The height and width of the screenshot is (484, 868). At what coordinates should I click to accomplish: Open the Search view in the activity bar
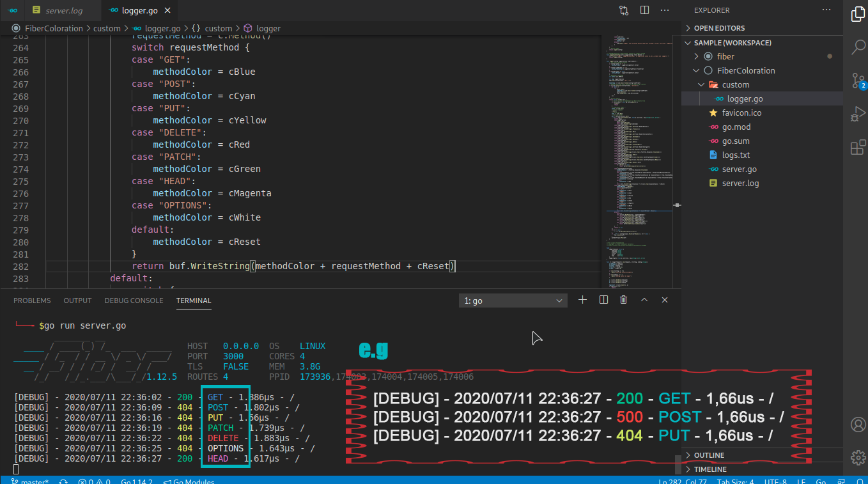858,47
